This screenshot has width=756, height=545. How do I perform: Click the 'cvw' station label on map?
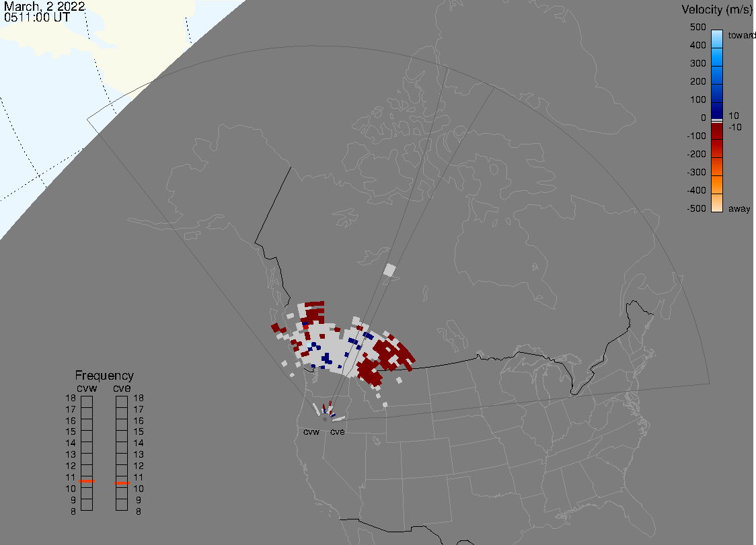(x=311, y=431)
